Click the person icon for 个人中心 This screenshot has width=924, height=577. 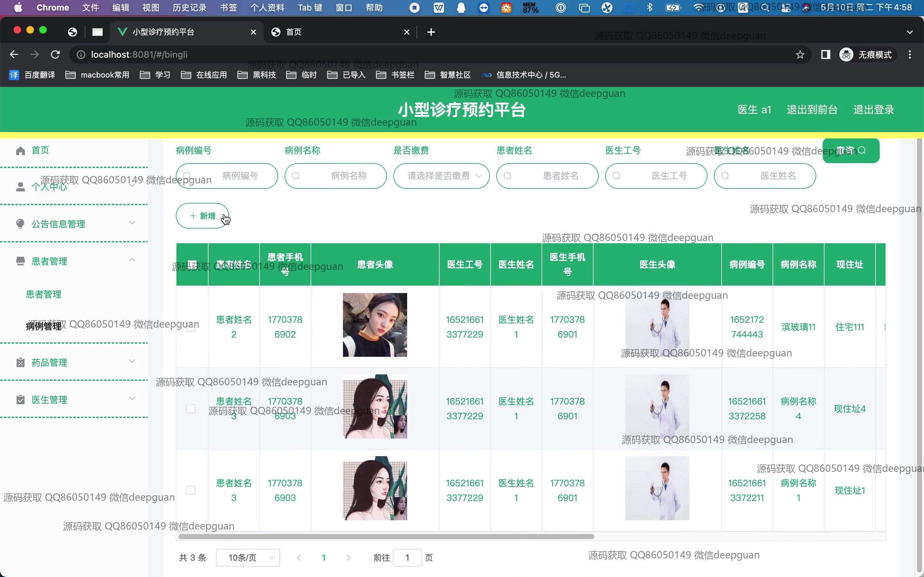coord(21,187)
